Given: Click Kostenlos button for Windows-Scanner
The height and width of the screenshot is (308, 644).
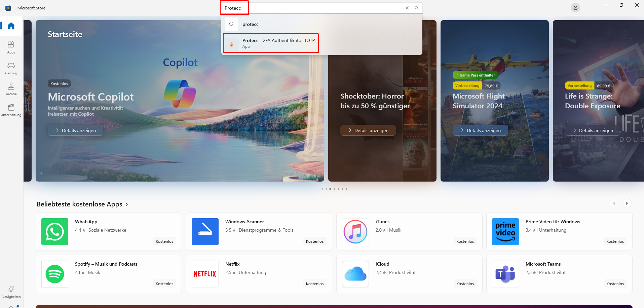Looking at the screenshot, I should pos(315,241).
